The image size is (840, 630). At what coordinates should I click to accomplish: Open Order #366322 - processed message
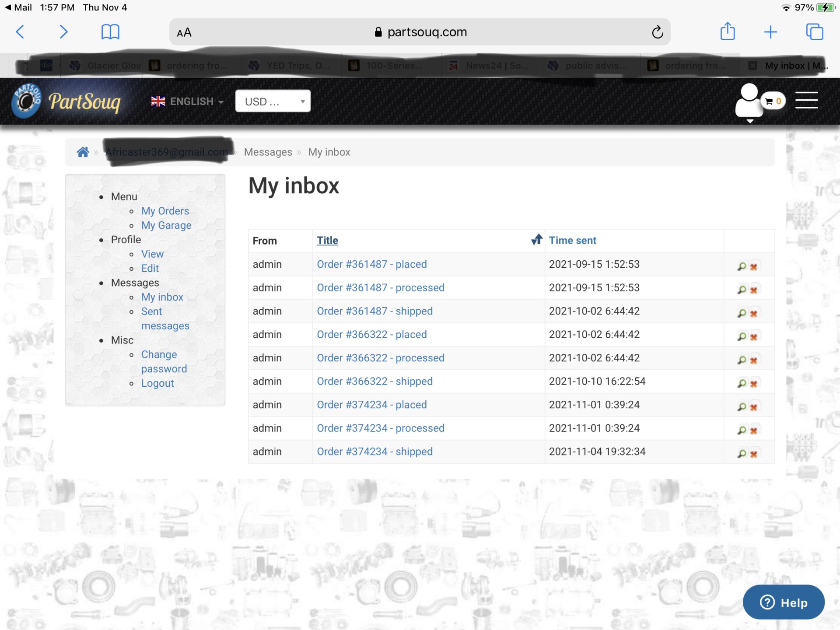(x=380, y=358)
